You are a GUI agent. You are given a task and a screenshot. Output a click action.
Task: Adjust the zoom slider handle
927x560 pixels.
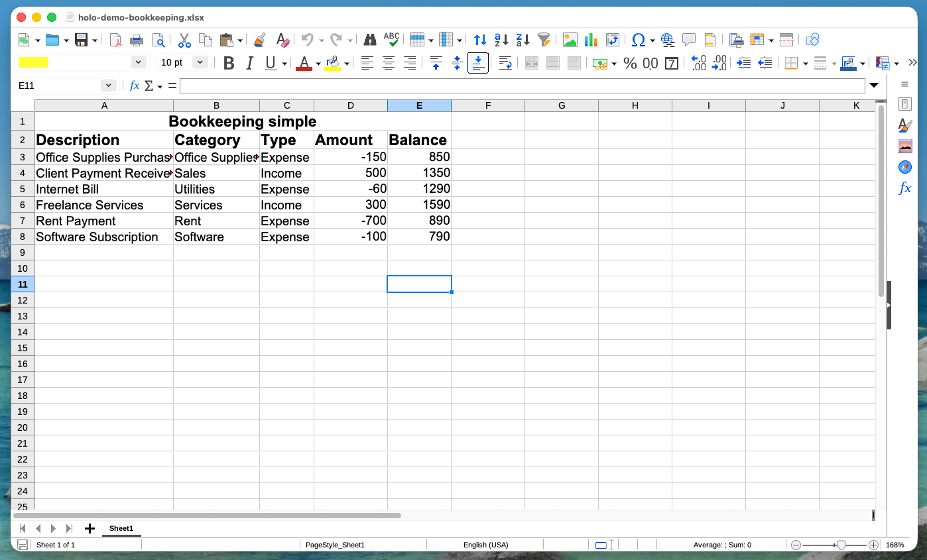pos(841,545)
